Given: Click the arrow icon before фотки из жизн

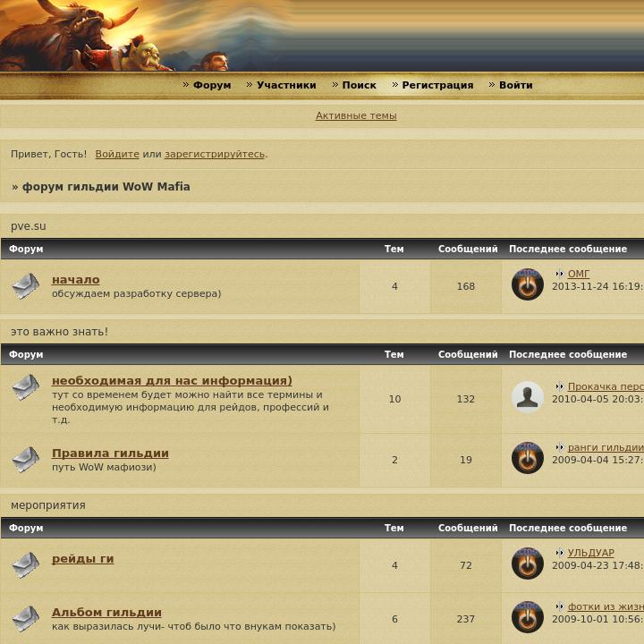Looking at the screenshot, I should [559, 606].
